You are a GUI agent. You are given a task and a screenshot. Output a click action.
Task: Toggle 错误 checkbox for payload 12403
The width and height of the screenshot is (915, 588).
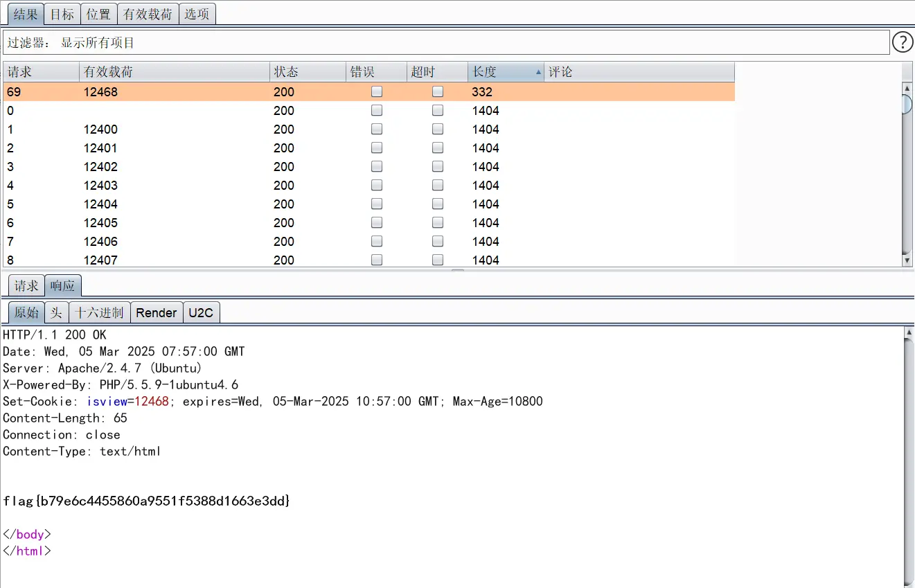[377, 186]
